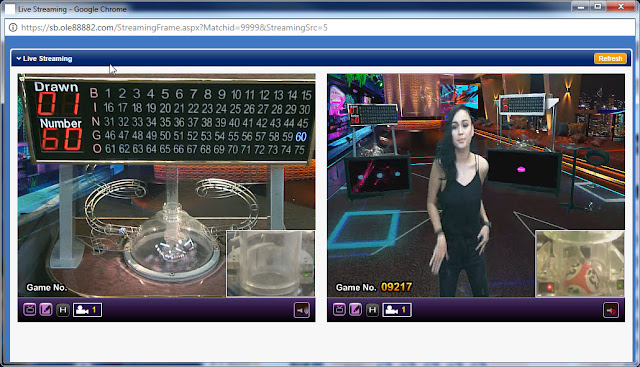Image resolution: width=640 pixels, height=367 pixels.
Task: Click the page icon in the window title bar
Action: [x=9, y=9]
